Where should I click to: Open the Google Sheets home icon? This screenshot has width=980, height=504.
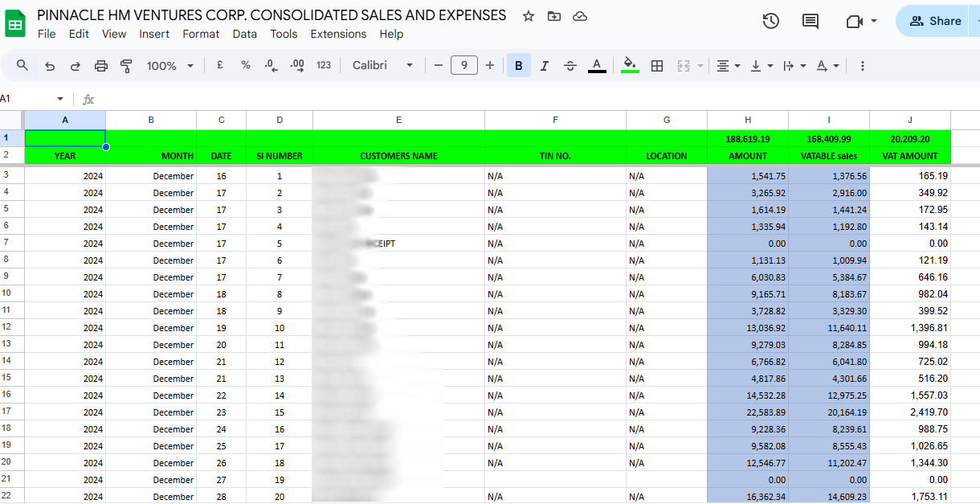15,24
